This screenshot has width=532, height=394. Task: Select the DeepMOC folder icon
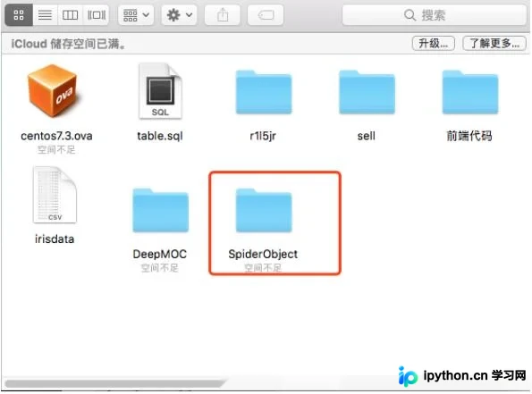[160, 210]
